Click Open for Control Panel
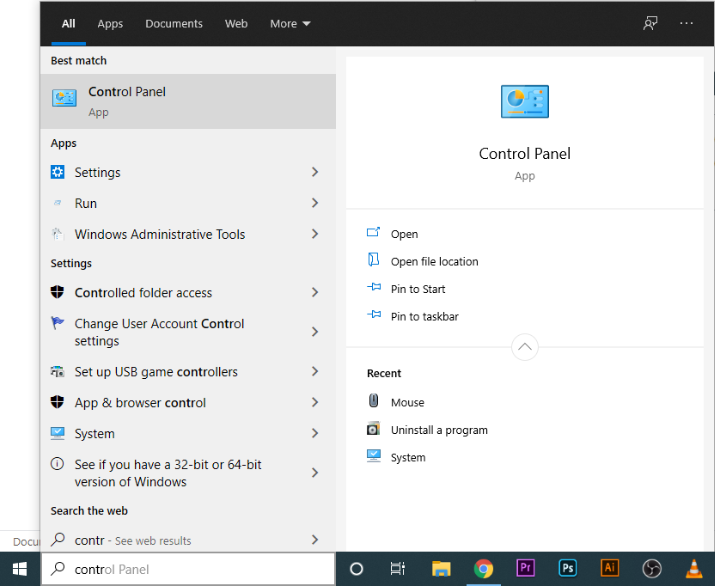 pyautogui.click(x=404, y=234)
